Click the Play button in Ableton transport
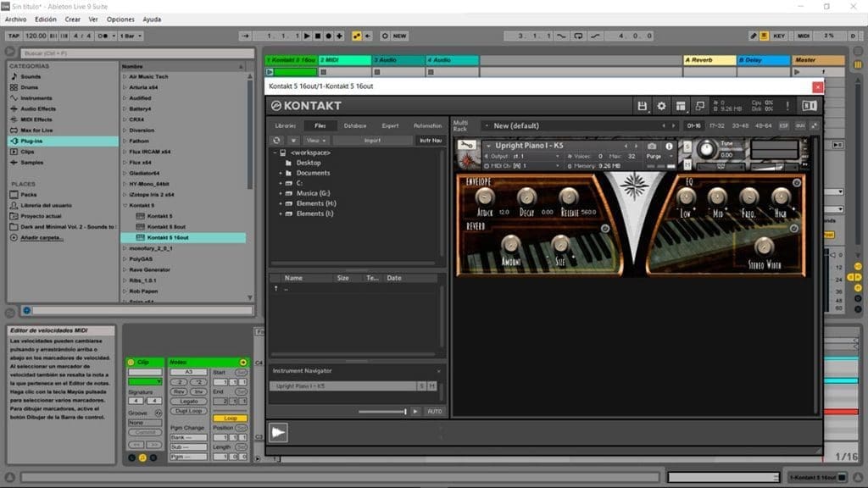 pyautogui.click(x=307, y=36)
